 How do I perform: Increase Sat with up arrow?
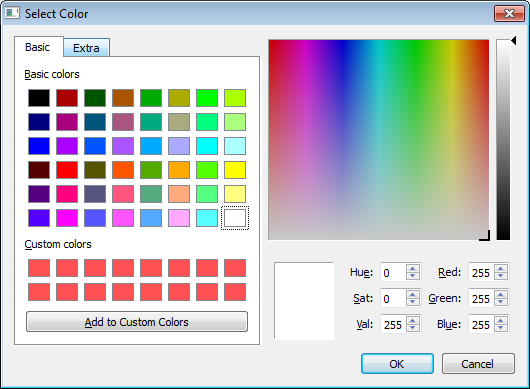tap(413, 294)
